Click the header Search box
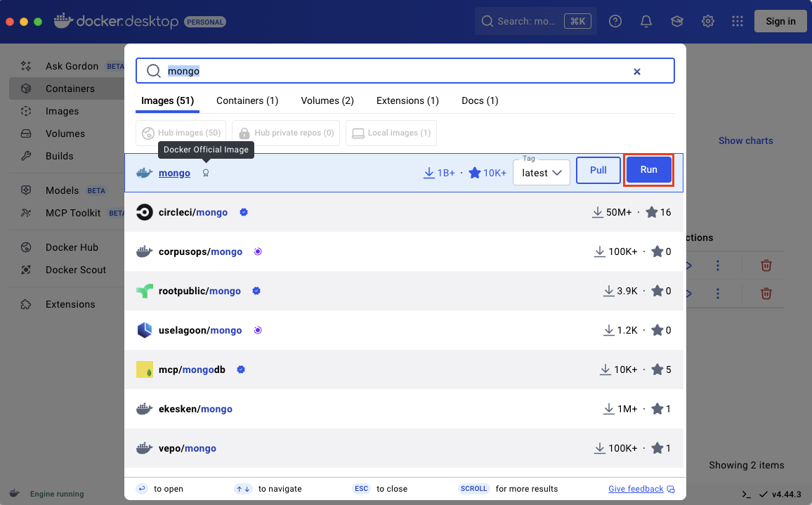Screen dimensions: 812x505 tap(535, 21)
